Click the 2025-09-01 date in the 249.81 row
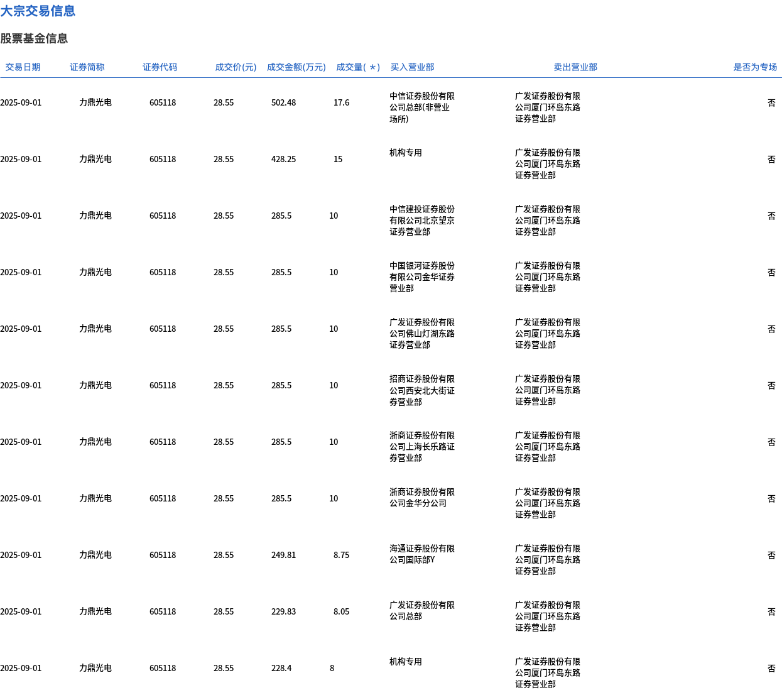782x700 pixels. (21, 555)
